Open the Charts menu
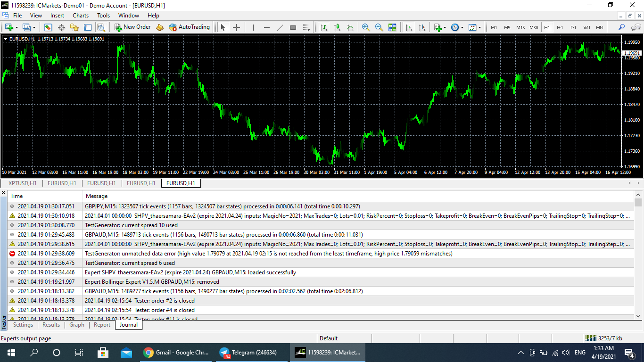644x362 pixels. (x=81, y=15)
